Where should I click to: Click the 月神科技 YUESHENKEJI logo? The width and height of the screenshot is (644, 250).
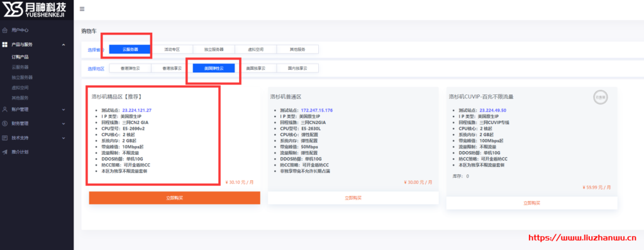(35, 9)
